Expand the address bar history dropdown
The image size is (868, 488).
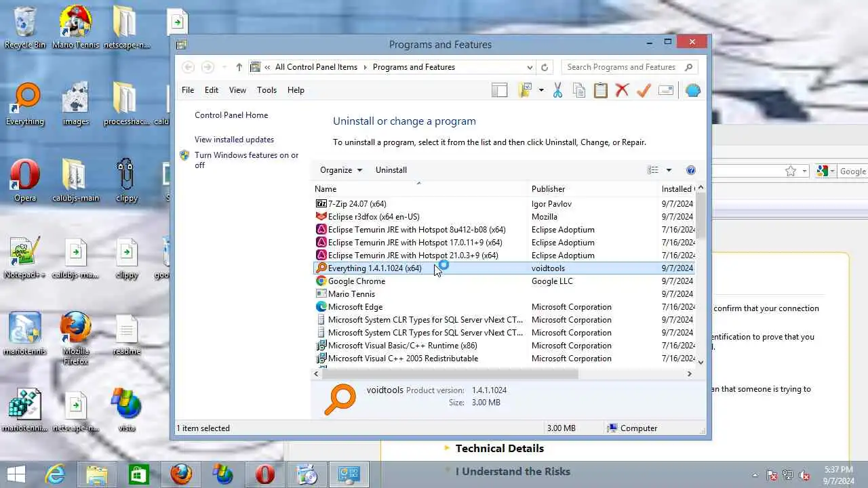tap(530, 67)
